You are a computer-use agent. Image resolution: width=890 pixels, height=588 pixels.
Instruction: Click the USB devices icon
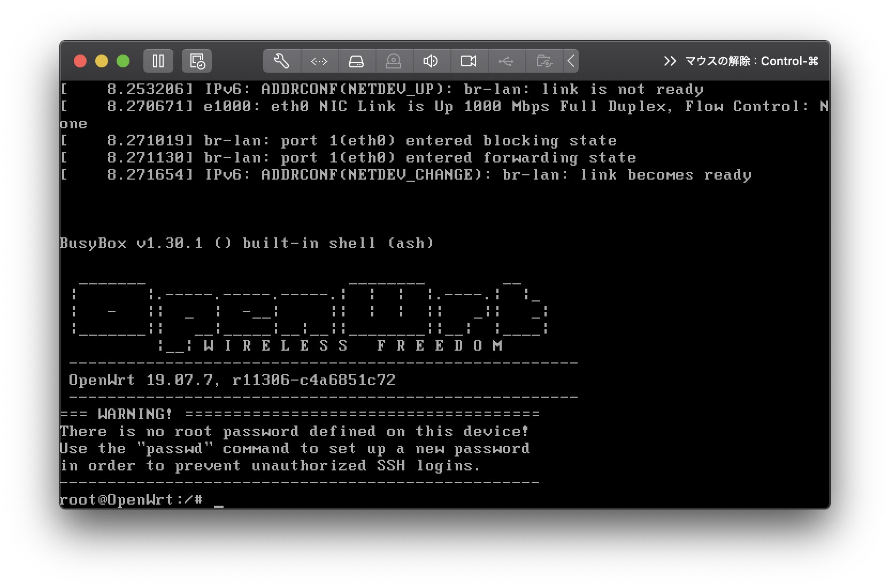506,61
